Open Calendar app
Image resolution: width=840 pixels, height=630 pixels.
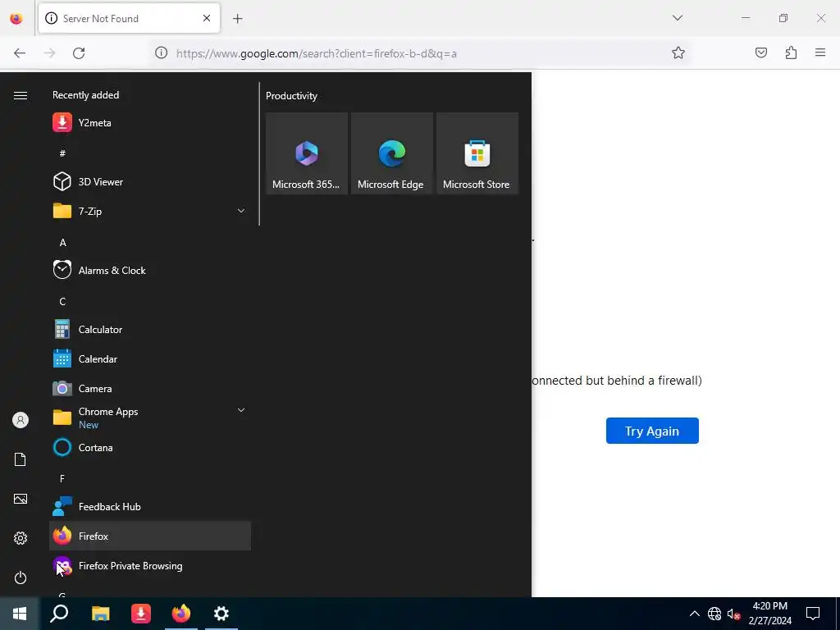pyautogui.click(x=149, y=359)
